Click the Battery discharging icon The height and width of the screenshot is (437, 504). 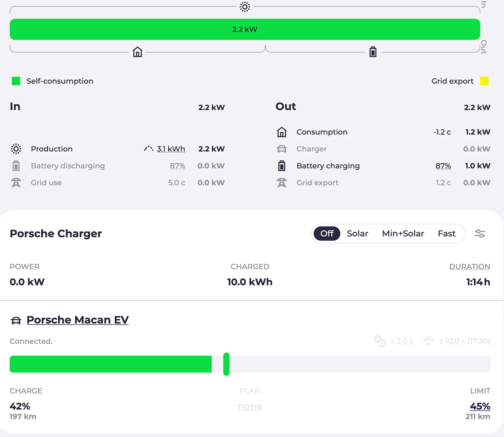(x=16, y=165)
